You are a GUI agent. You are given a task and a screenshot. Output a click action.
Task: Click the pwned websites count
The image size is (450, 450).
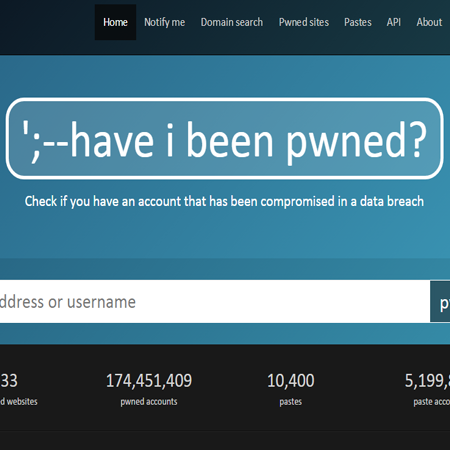point(9,381)
